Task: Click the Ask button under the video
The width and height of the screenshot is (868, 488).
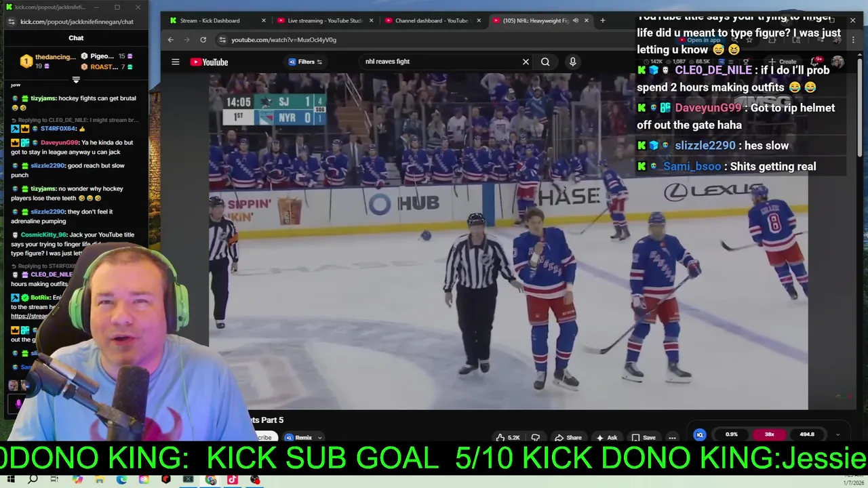Action: (606, 437)
